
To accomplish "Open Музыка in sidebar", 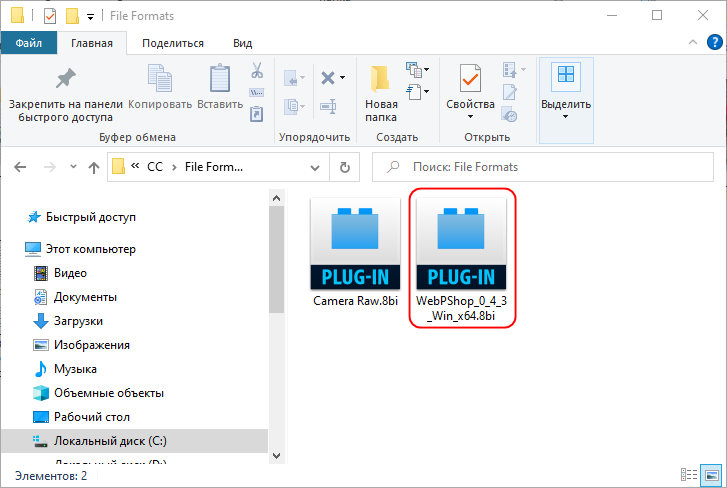I will (75, 369).
